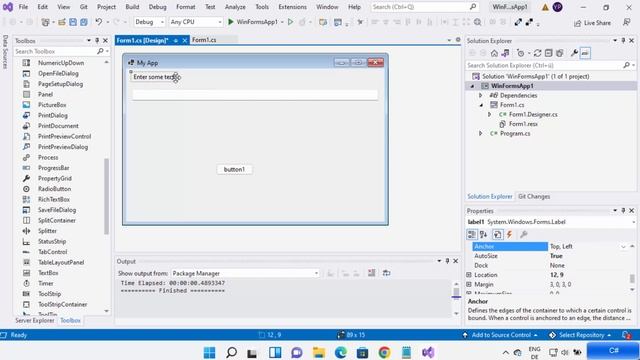Screen dimensions: 640x360
Task: Switch to the Git Changes tab
Action: tap(534, 197)
